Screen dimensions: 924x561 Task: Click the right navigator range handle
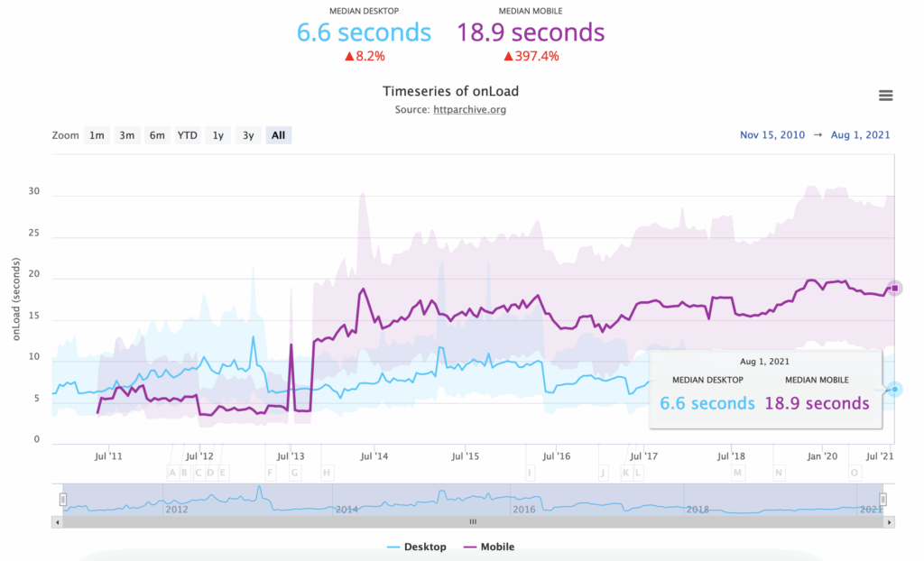[x=882, y=500]
